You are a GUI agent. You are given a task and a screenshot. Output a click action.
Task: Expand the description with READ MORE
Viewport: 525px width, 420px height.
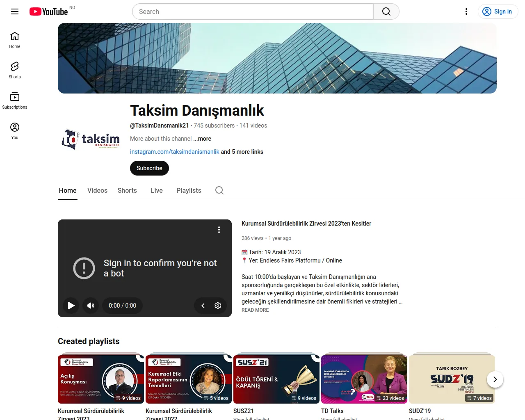(255, 310)
